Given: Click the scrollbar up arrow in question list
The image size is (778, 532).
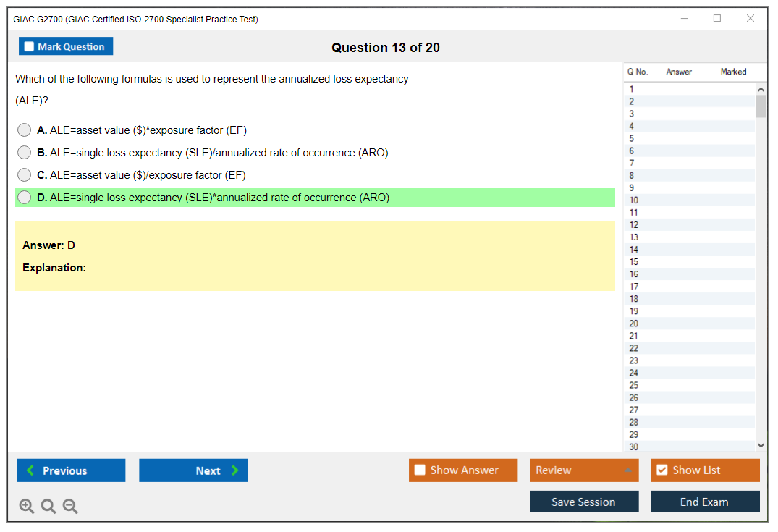Looking at the screenshot, I should 760,88.
